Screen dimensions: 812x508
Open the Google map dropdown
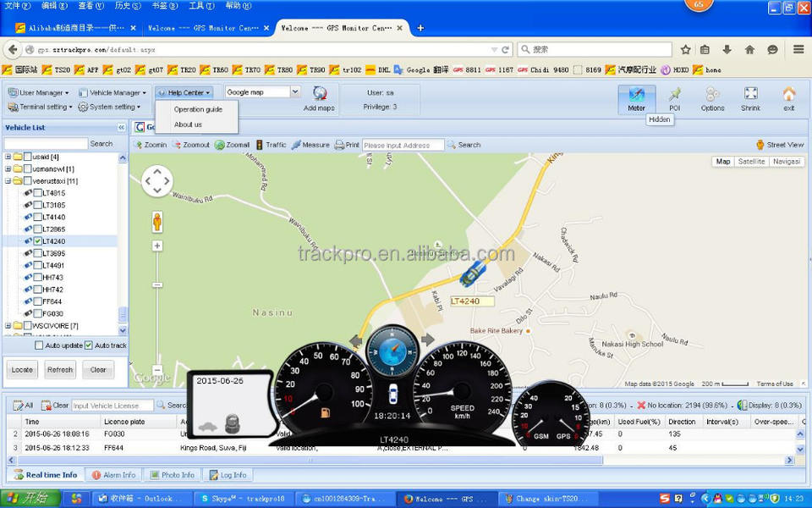pyautogui.click(x=295, y=91)
